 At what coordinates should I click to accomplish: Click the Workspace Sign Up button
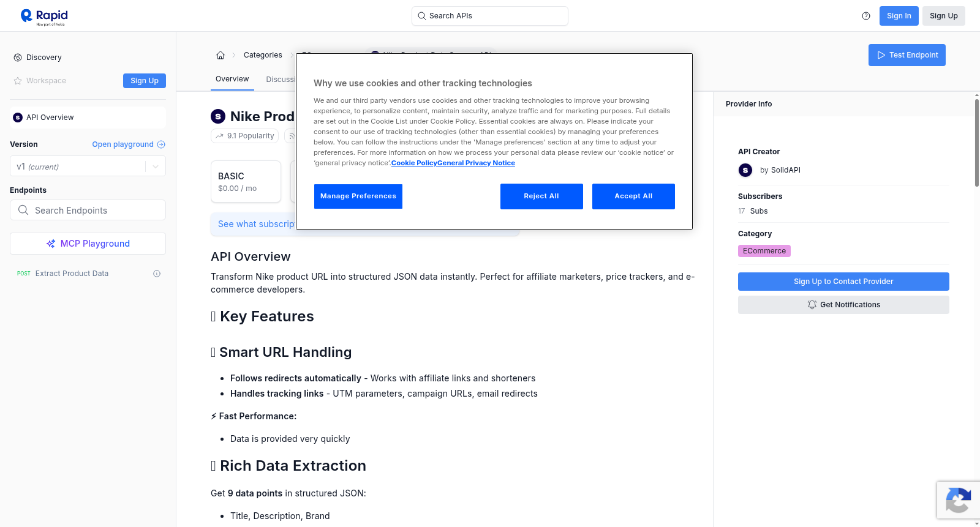pyautogui.click(x=145, y=81)
